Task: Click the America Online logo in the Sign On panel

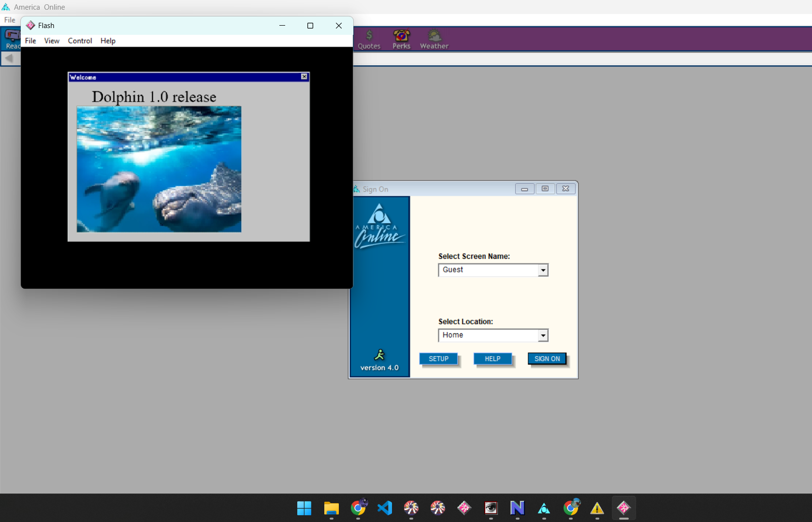Action: 379,226
